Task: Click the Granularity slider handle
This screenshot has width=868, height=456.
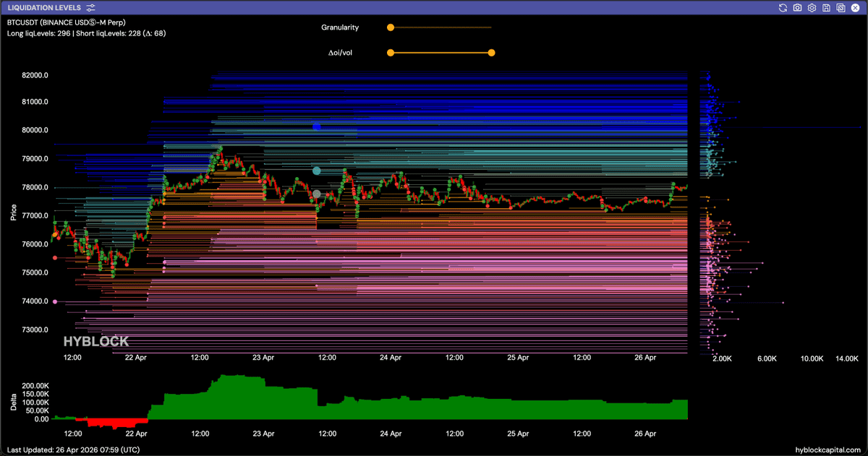Action: [391, 27]
